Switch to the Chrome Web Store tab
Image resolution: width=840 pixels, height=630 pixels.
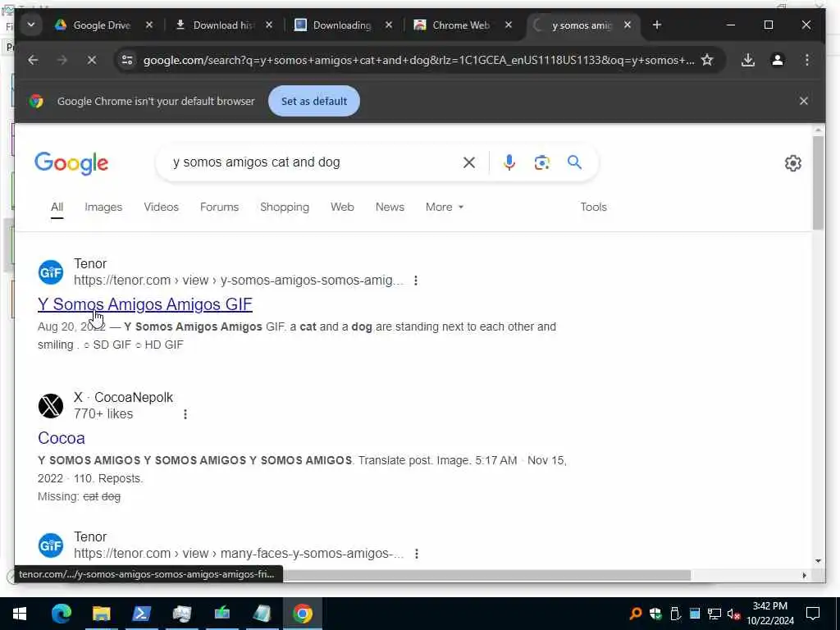454,25
